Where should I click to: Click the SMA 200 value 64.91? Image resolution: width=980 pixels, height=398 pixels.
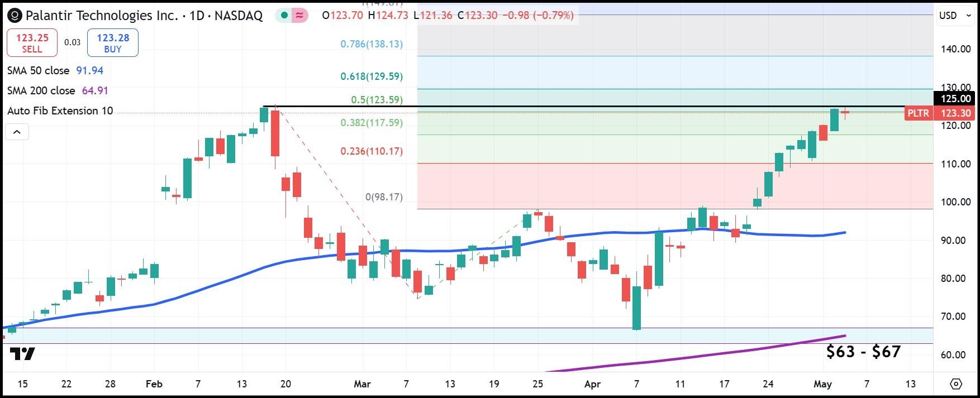pos(95,90)
